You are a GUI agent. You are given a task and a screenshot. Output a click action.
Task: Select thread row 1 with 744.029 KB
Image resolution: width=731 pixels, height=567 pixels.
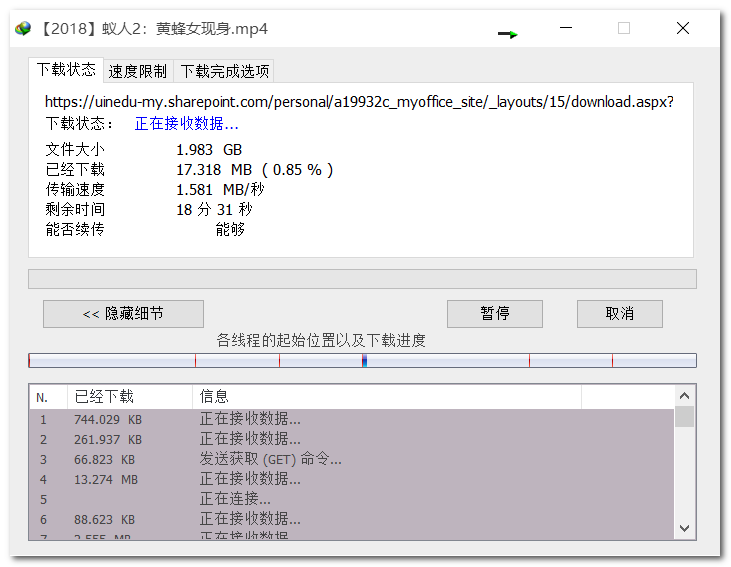(352, 419)
